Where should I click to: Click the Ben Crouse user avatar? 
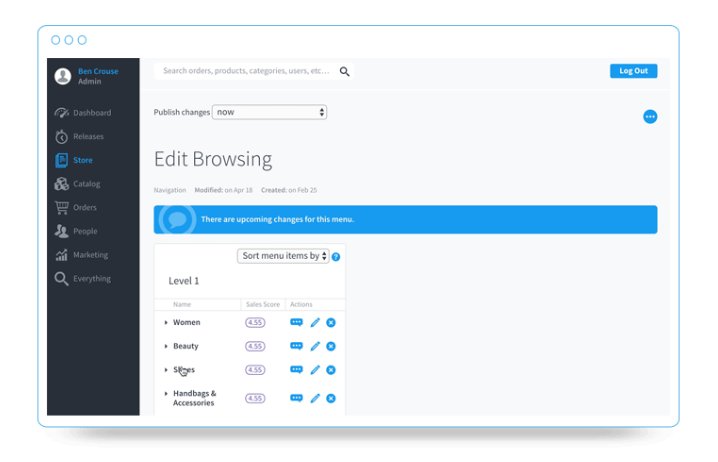point(63,76)
